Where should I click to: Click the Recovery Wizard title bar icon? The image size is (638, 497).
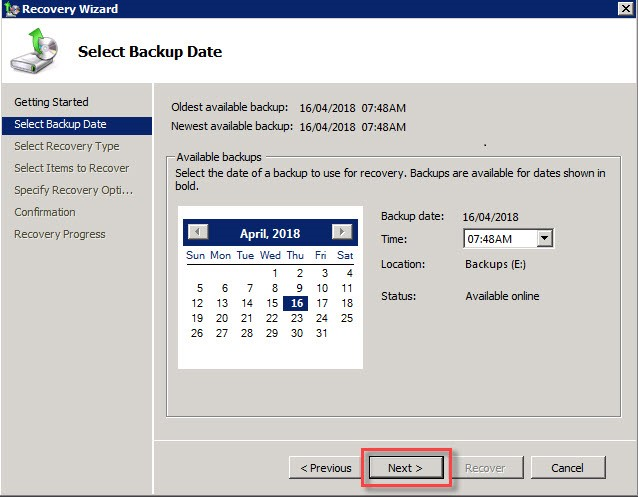tap(10, 9)
